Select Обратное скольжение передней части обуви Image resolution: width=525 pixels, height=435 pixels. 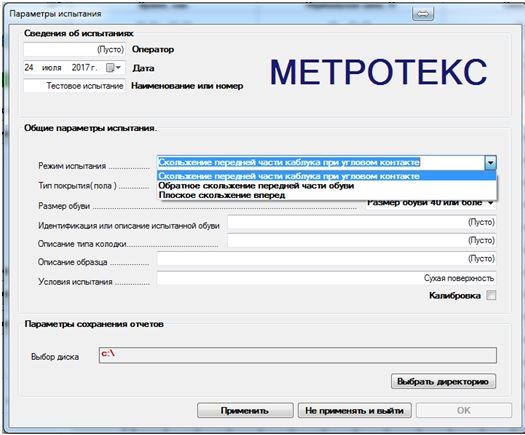coord(326,186)
